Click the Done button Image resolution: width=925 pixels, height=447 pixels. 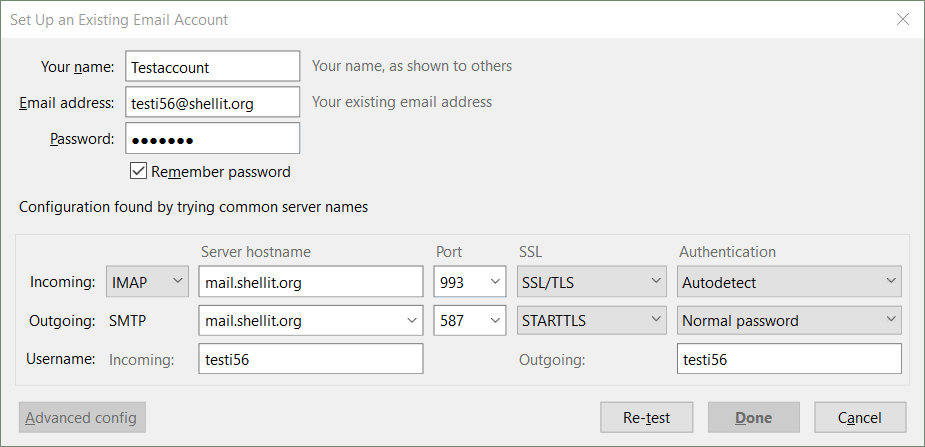[x=754, y=418]
